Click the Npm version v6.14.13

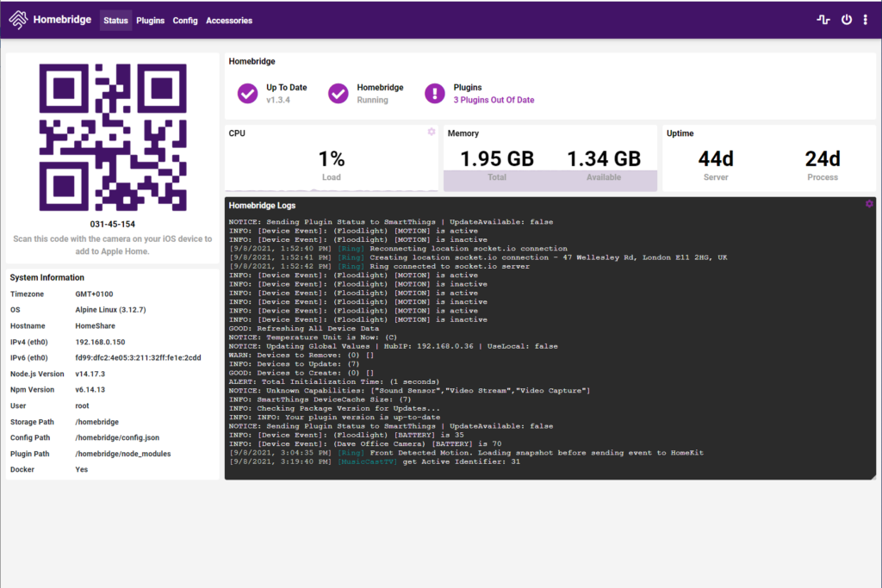(90, 390)
